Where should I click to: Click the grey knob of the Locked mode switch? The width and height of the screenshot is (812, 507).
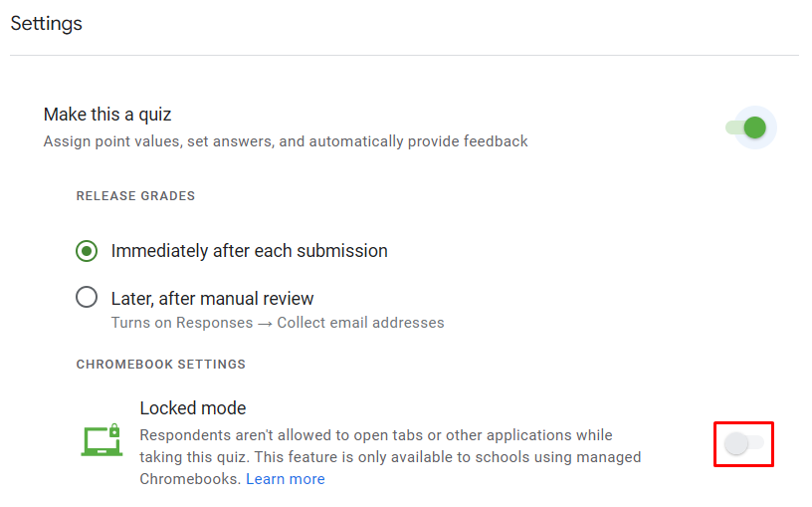pyautogui.click(x=736, y=444)
